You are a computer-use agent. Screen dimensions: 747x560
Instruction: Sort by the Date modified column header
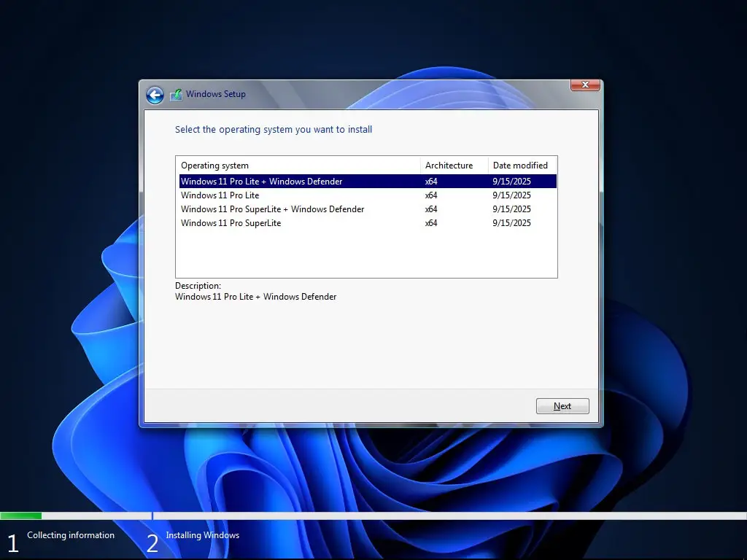pyautogui.click(x=519, y=165)
